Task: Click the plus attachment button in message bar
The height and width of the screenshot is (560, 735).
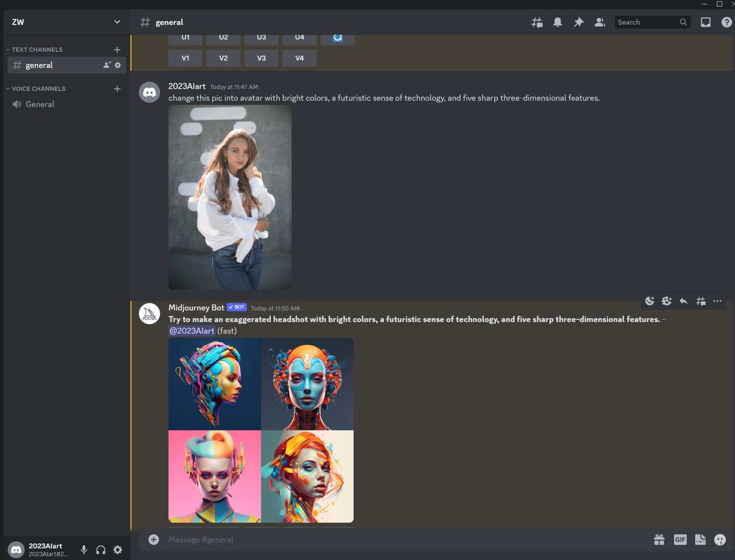Action: tap(153, 539)
